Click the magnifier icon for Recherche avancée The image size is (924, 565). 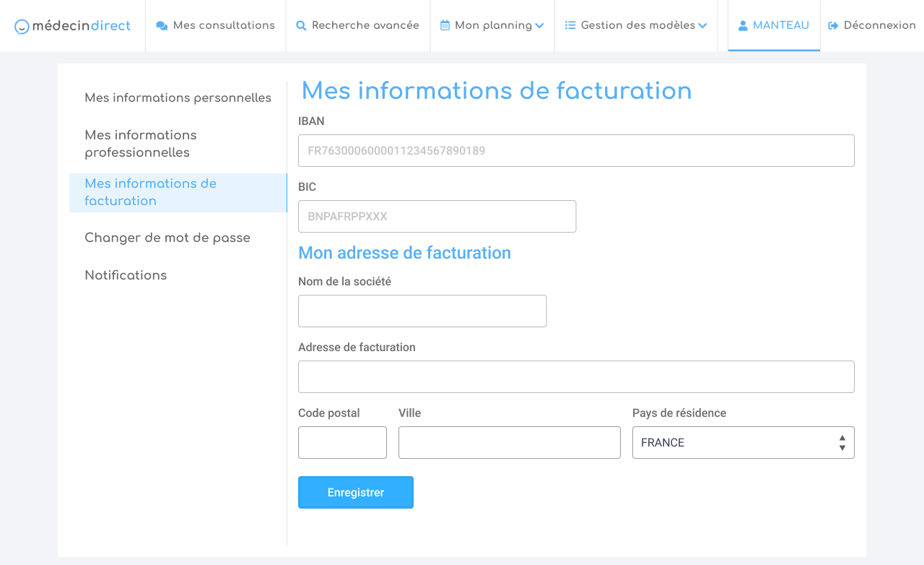301,26
